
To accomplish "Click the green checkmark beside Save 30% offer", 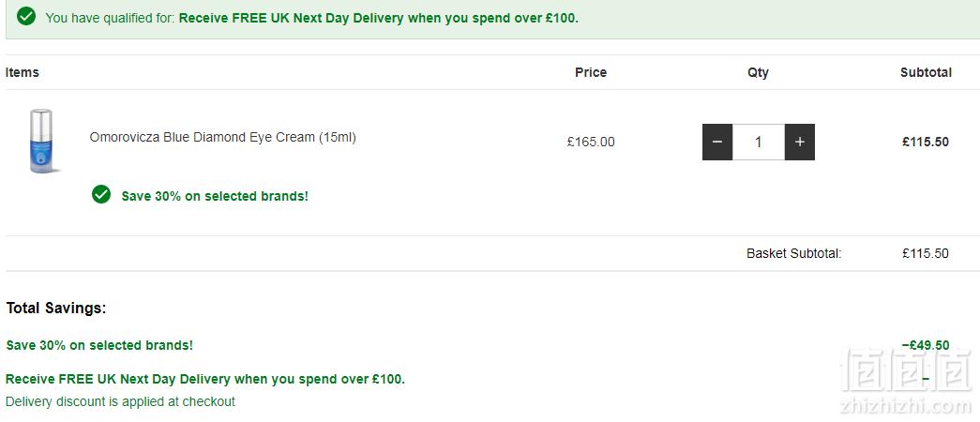I will tap(101, 195).
